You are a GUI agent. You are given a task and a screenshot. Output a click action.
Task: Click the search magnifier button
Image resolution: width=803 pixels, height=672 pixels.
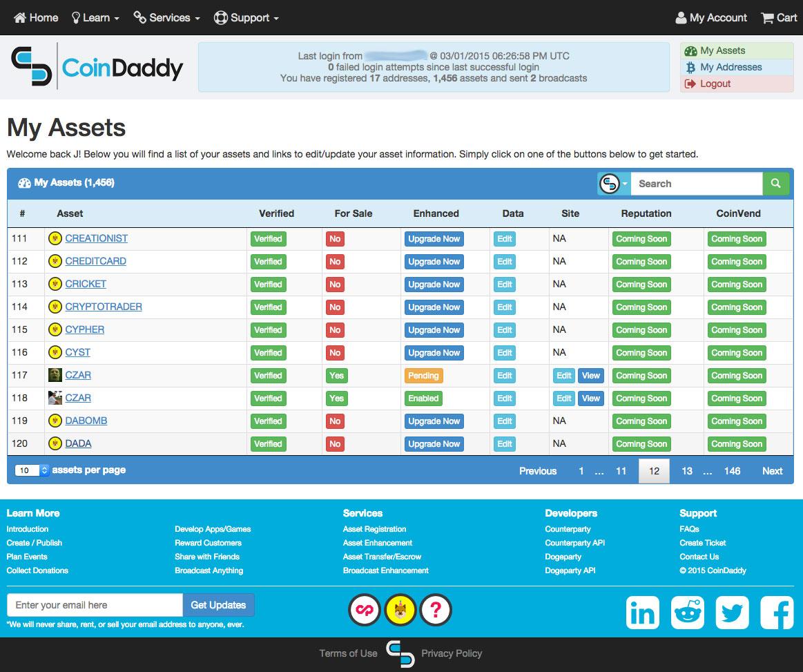click(x=775, y=183)
